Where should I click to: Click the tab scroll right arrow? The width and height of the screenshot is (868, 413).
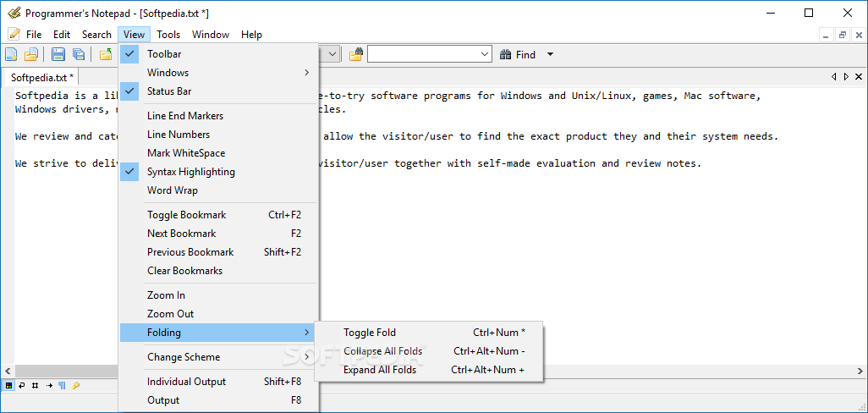point(846,77)
